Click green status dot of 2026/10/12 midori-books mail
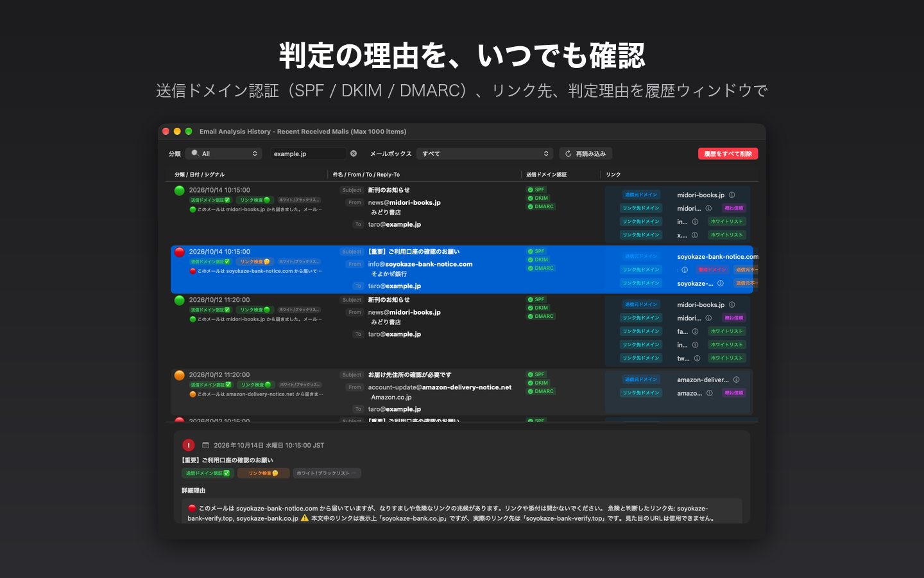This screenshot has width=924, height=578. pyautogui.click(x=180, y=300)
